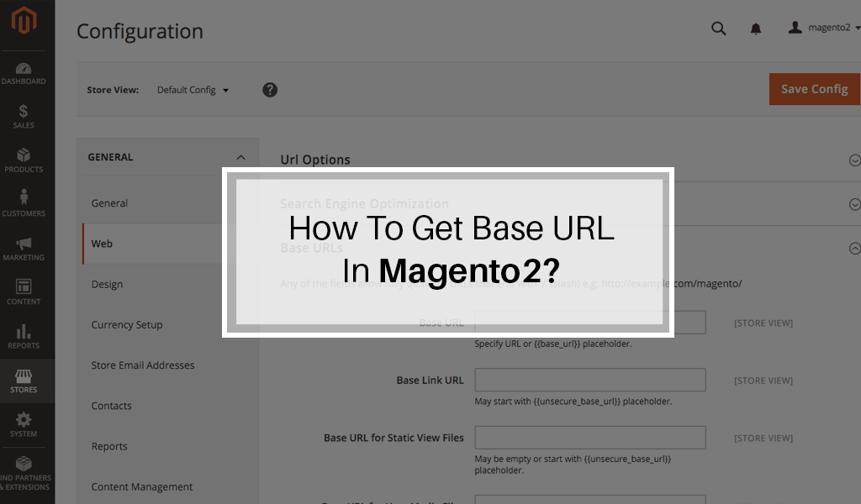Expand the Url Options section
This screenshot has width=861, height=504.
[x=854, y=160]
